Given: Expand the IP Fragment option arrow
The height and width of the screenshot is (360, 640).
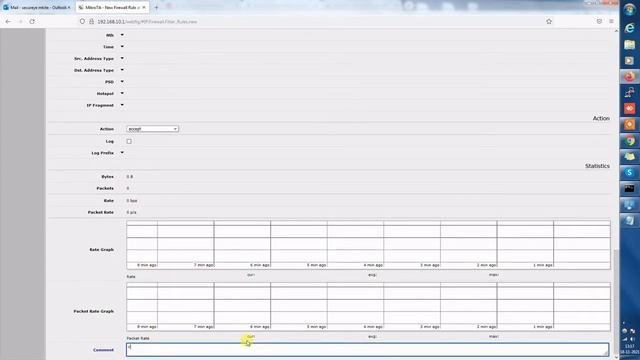Looking at the screenshot, I should [x=122, y=105].
